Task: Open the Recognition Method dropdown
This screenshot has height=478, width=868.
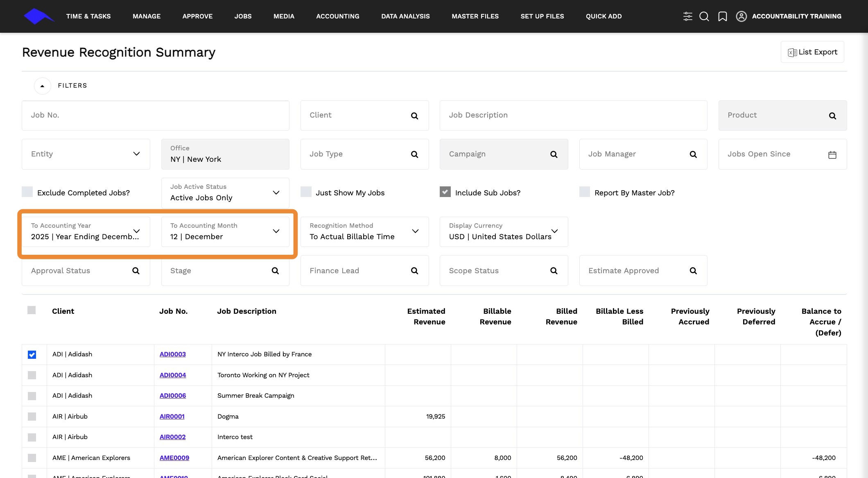Action: (364, 232)
